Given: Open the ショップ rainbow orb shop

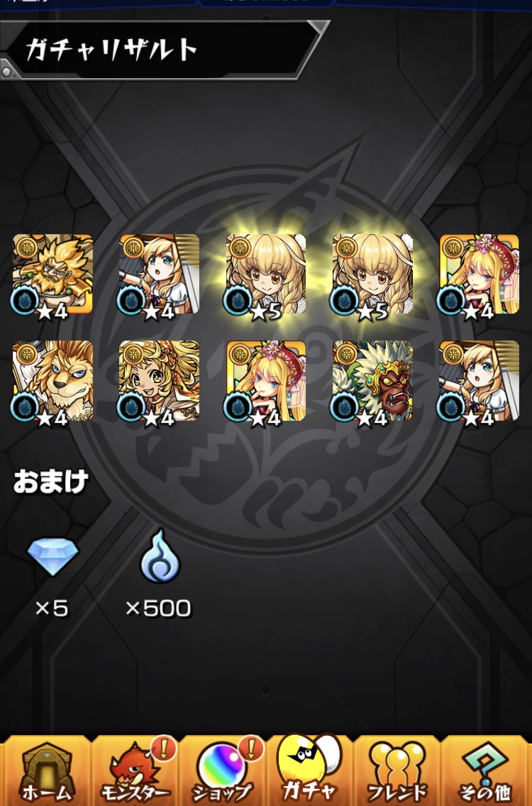Looking at the screenshot, I should pyautogui.click(x=222, y=771).
